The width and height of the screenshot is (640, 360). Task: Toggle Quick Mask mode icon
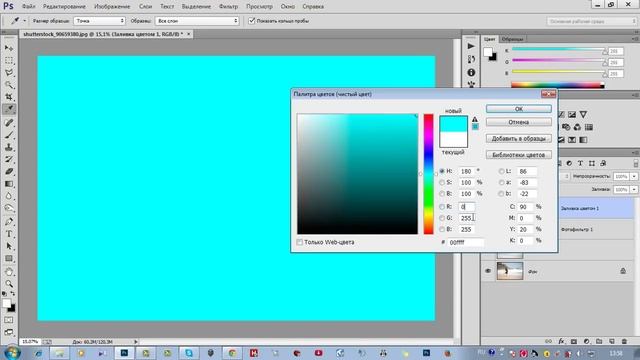(x=9, y=320)
